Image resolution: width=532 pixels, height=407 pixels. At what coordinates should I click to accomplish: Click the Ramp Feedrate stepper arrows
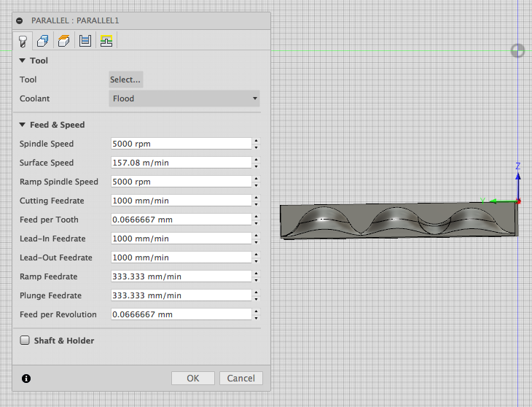click(256, 276)
